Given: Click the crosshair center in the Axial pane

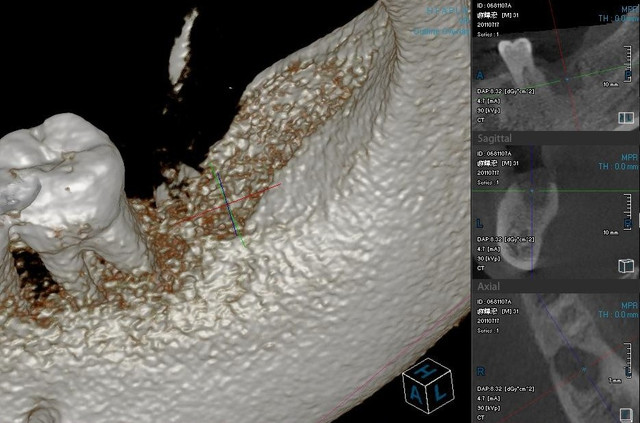Looking at the screenshot, I should pyautogui.click(x=584, y=370).
